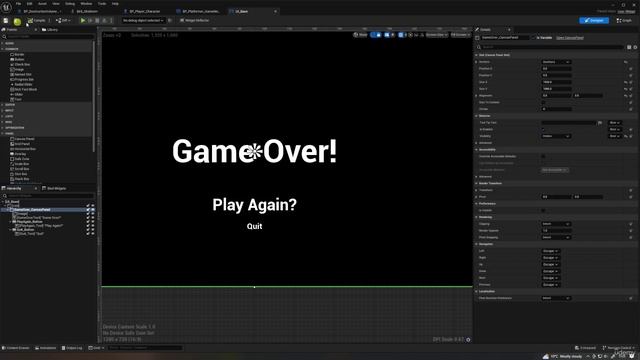Click the green Play simulation button
640x360 pixels.
83,20
